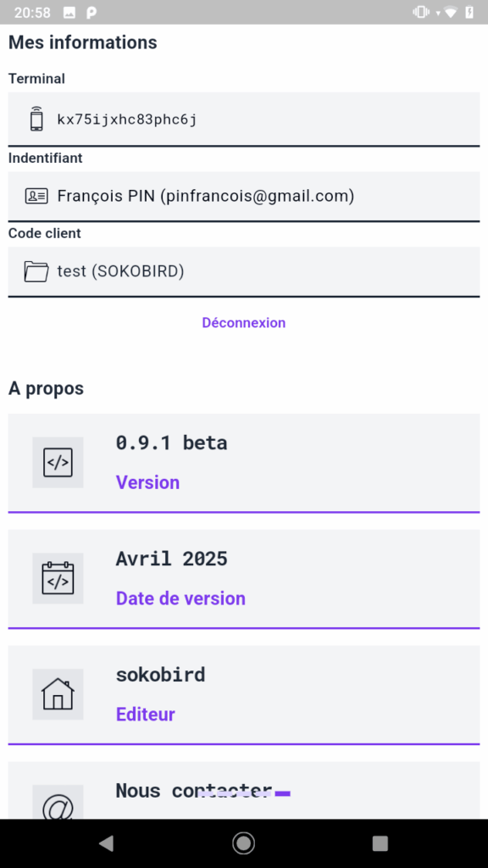The width and height of the screenshot is (488, 868).
Task: Open the Editeur sokobird card
Action: 244,695
